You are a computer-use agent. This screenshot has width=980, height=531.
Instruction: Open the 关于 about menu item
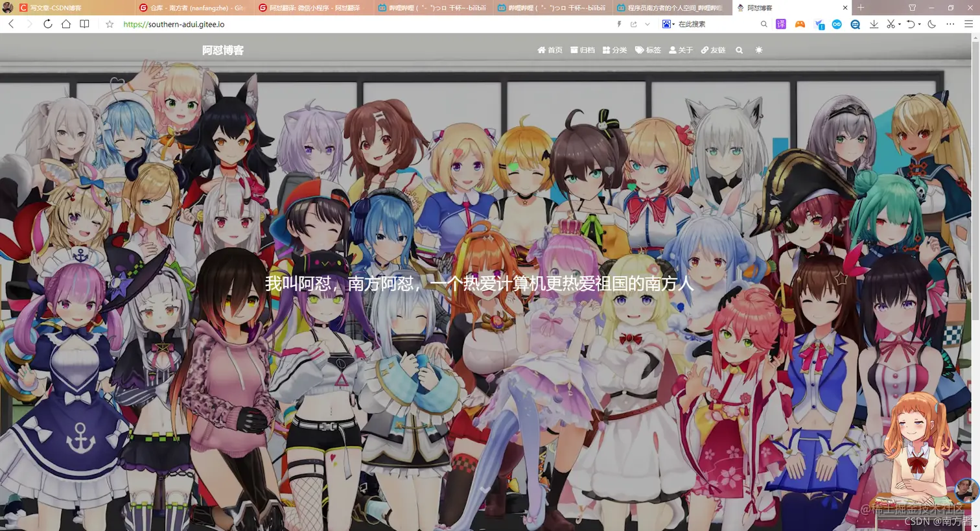681,50
